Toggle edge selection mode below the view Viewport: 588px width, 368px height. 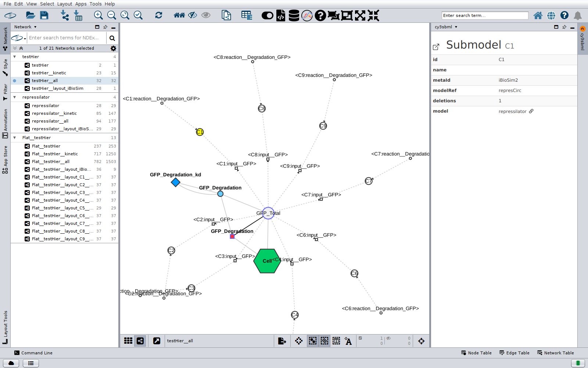(325, 341)
